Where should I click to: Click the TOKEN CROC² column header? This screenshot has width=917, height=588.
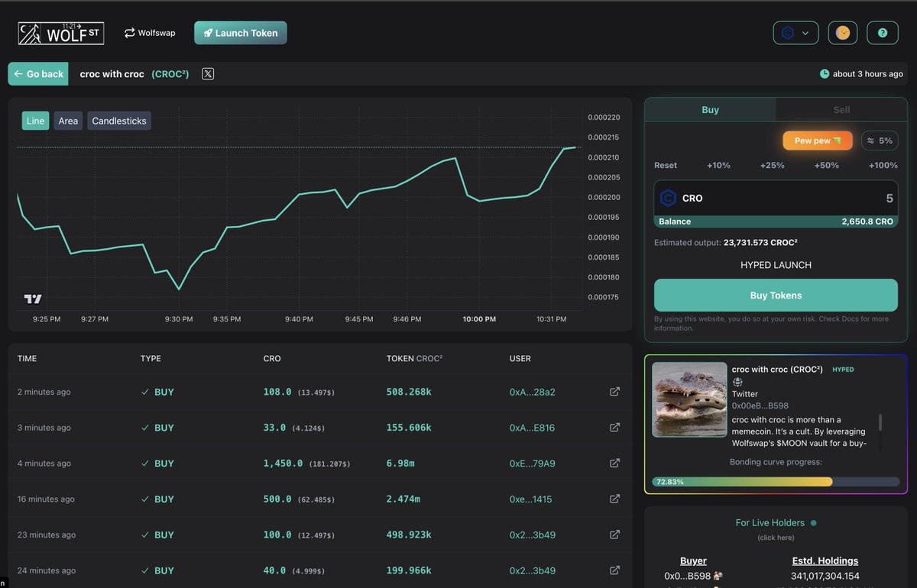pos(415,358)
